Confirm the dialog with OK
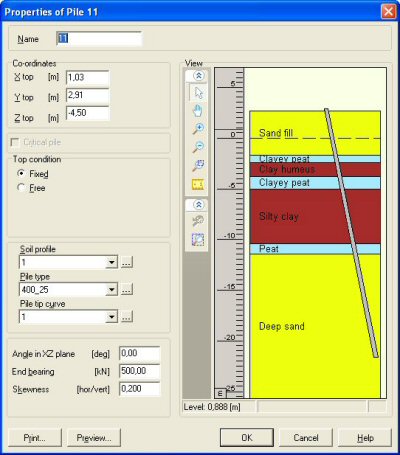This screenshot has width=400, height=455. tap(247, 437)
